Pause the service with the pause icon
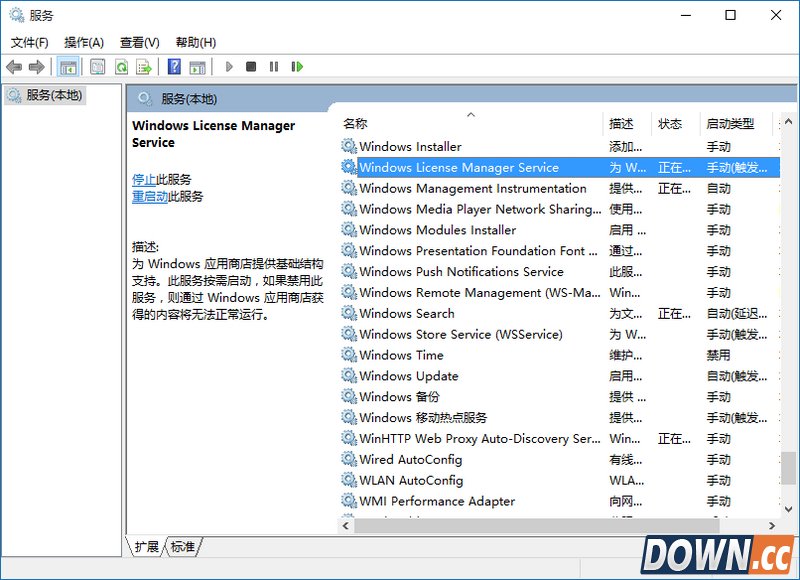This screenshot has width=800, height=580. (274, 67)
